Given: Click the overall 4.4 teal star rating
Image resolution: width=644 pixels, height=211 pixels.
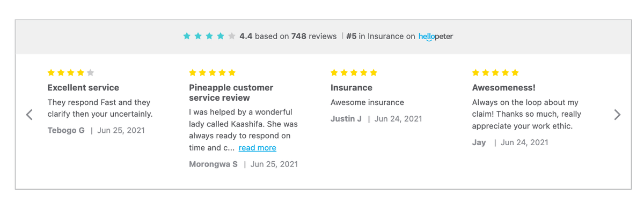Looking at the screenshot, I should [209, 36].
